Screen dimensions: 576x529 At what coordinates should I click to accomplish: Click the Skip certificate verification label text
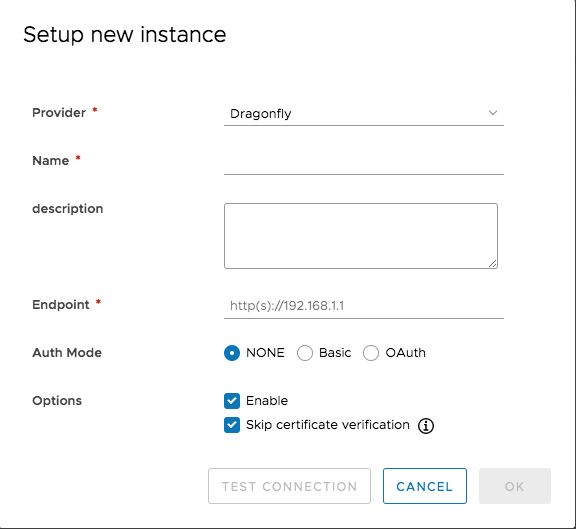click(x=328, y=425)
